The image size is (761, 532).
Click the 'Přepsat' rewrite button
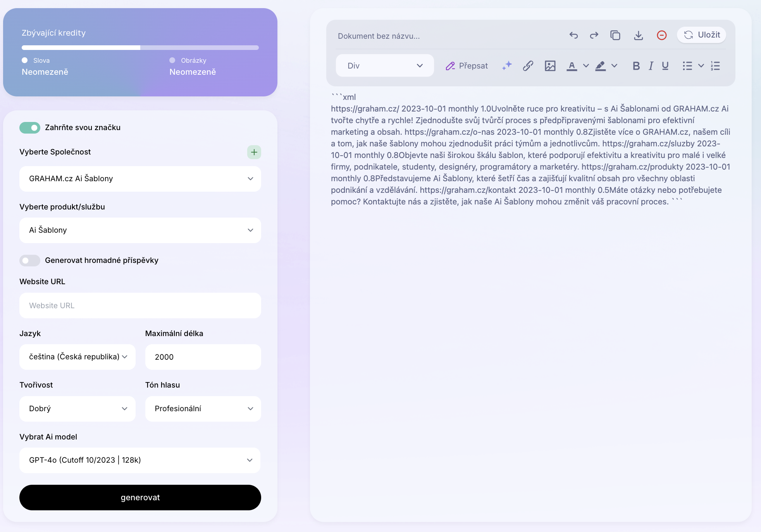(x=467, y=66)
